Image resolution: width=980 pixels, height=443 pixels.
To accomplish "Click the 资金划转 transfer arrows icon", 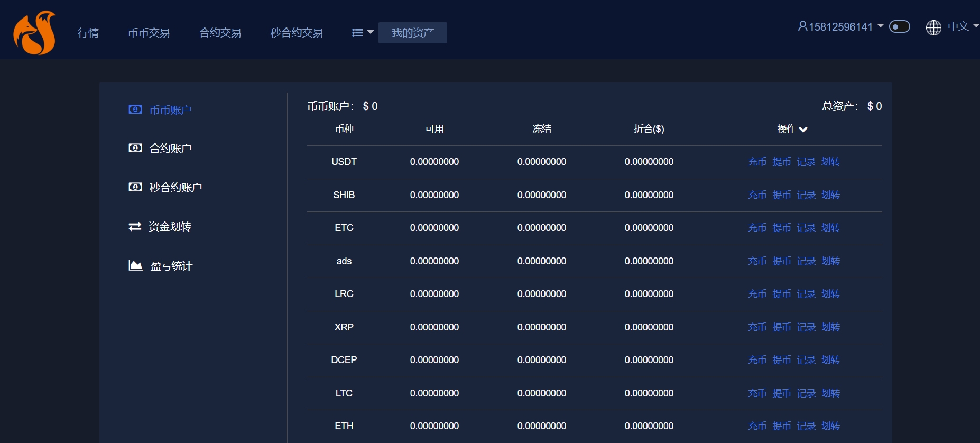I will point(135,226).
